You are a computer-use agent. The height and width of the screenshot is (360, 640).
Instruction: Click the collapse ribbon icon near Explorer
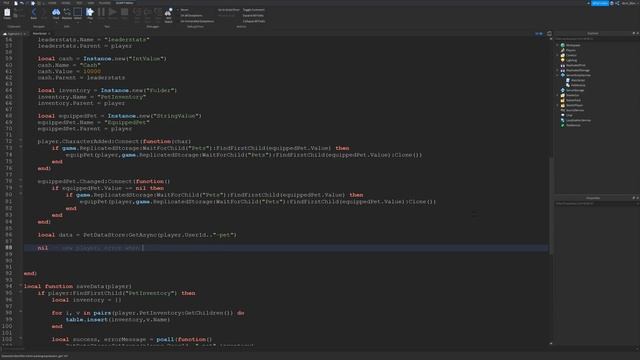tap(549, 33)
